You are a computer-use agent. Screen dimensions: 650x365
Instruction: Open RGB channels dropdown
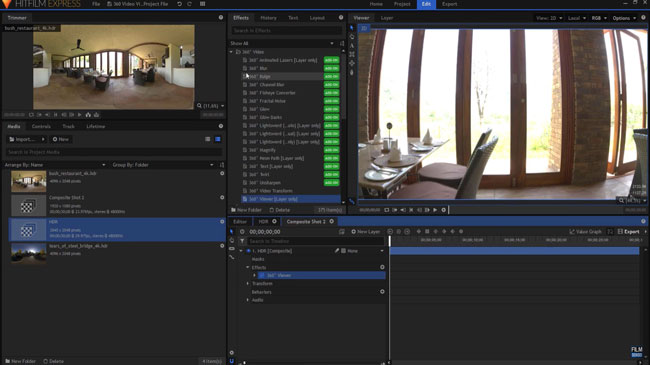[x=599, y=18]
